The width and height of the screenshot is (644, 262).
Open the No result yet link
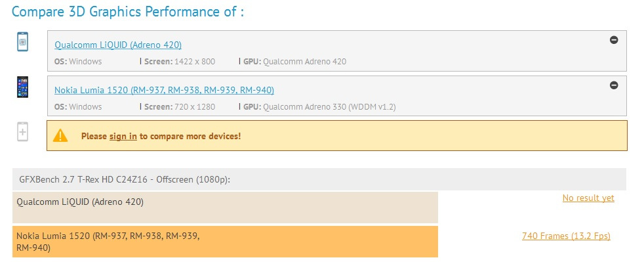pos(588,198)
